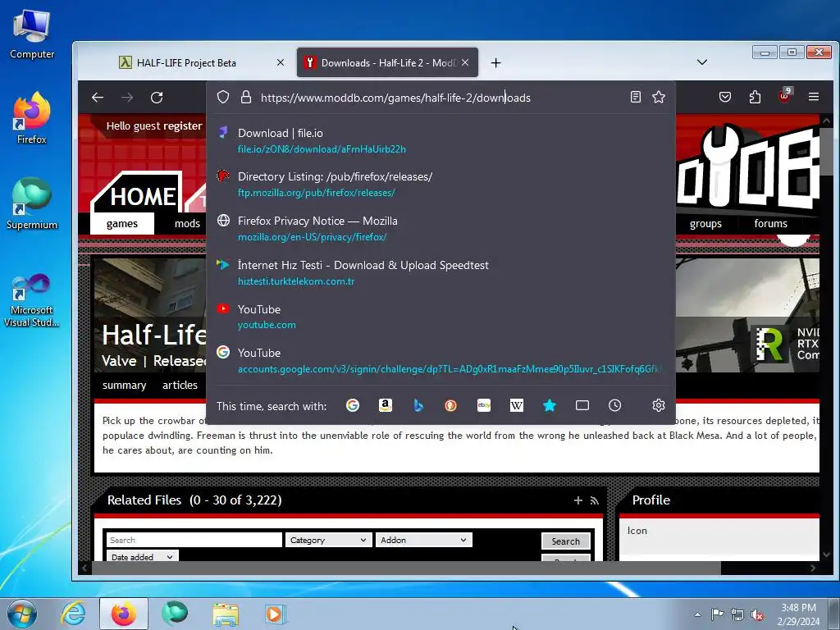Open the articles sub-tab
The image size is (840, 630).
pos(180,386)
